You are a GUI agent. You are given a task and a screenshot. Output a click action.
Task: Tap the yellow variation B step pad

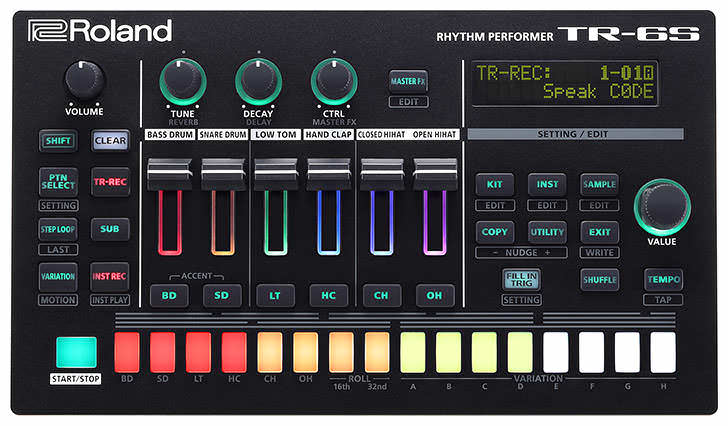[448, 352]
